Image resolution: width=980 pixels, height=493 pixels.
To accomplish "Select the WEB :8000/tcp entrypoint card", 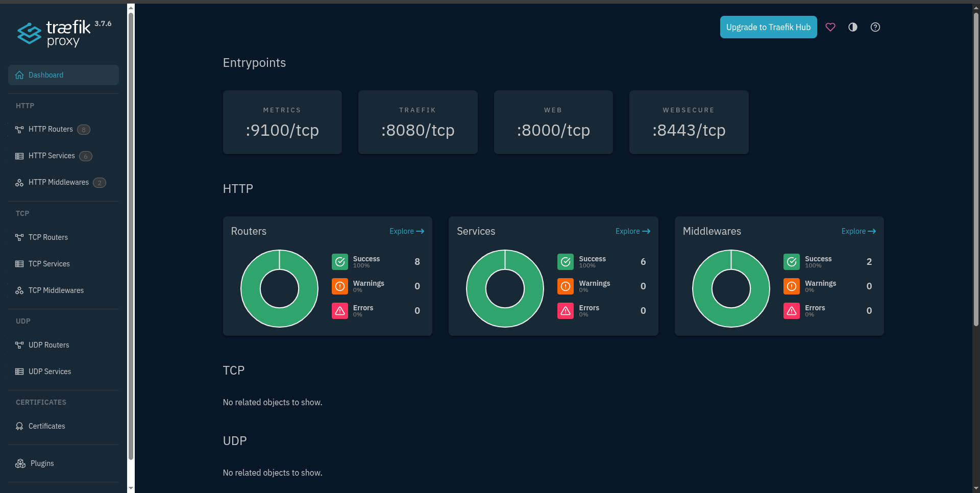I will [553, 122].
